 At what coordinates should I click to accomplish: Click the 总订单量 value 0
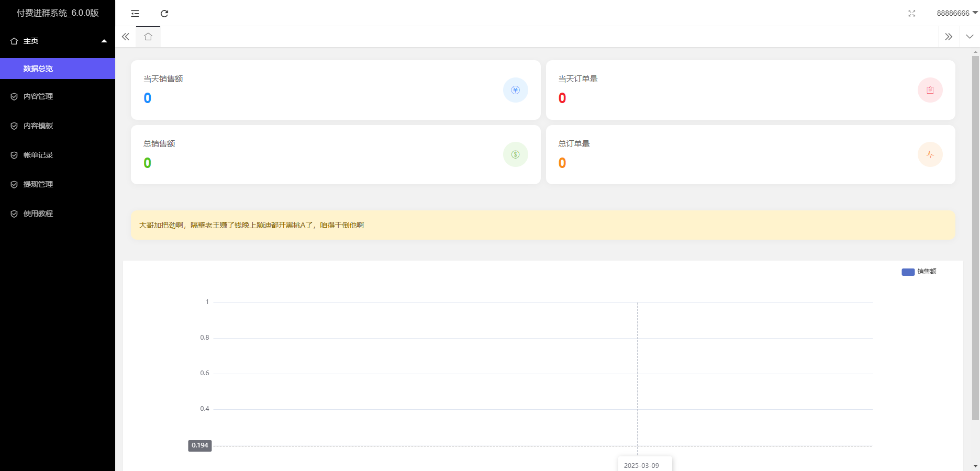coord(562,163)
